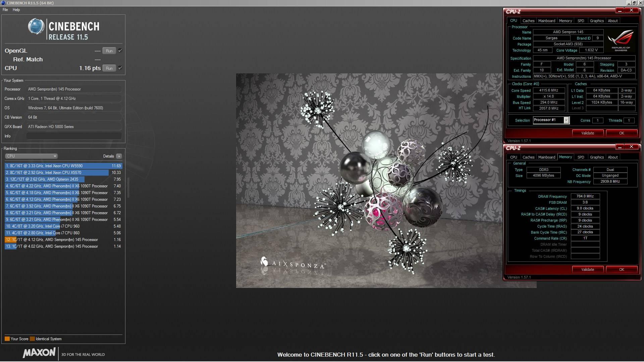Run the OpenGL benchmark

109,51
